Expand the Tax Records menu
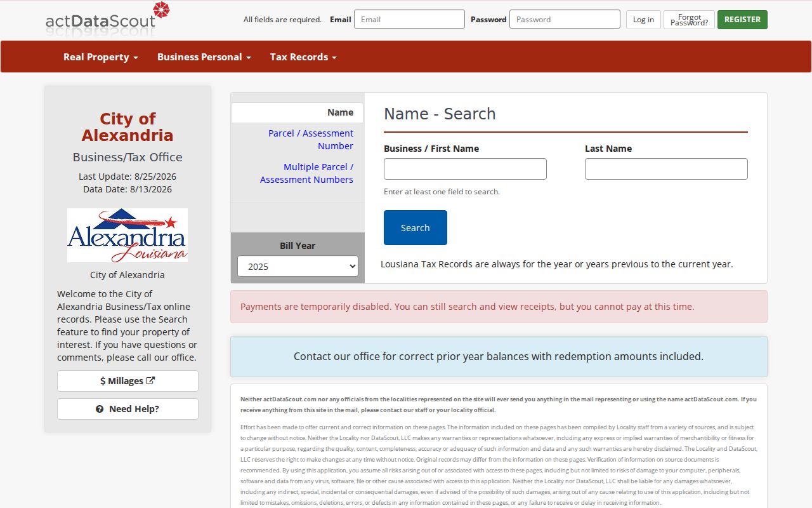 coord(303,57)
